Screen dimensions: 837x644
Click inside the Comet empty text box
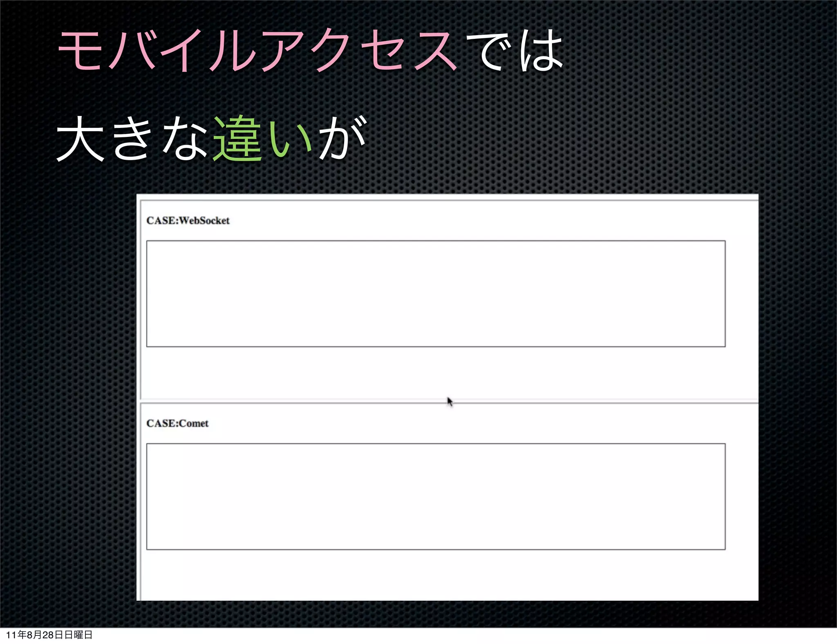[436, 496]
